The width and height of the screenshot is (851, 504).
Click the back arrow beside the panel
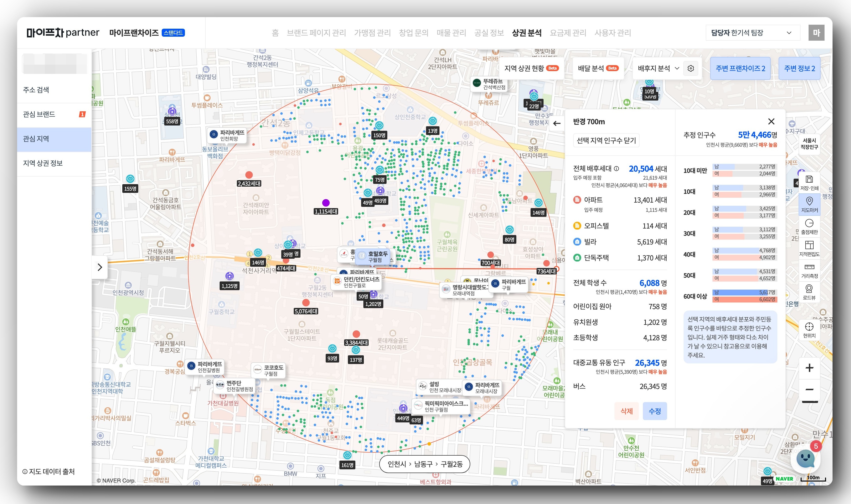tap(557, 123)
